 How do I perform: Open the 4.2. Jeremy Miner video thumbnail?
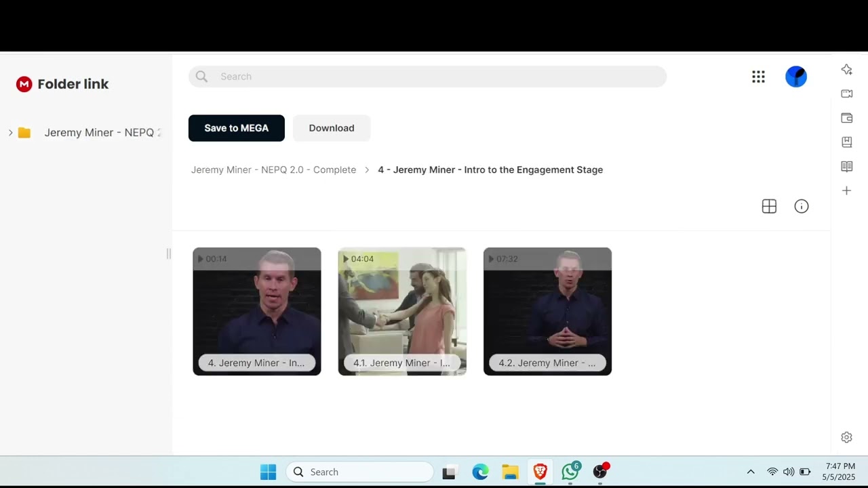click(x=547, y=311)
